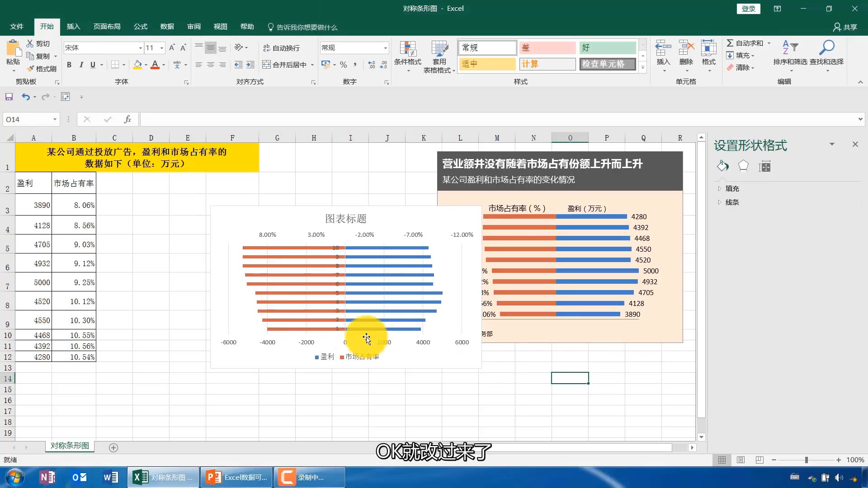
Task: Select the Fill & Line paint bucket icon
Action: (x=722, y=166)
